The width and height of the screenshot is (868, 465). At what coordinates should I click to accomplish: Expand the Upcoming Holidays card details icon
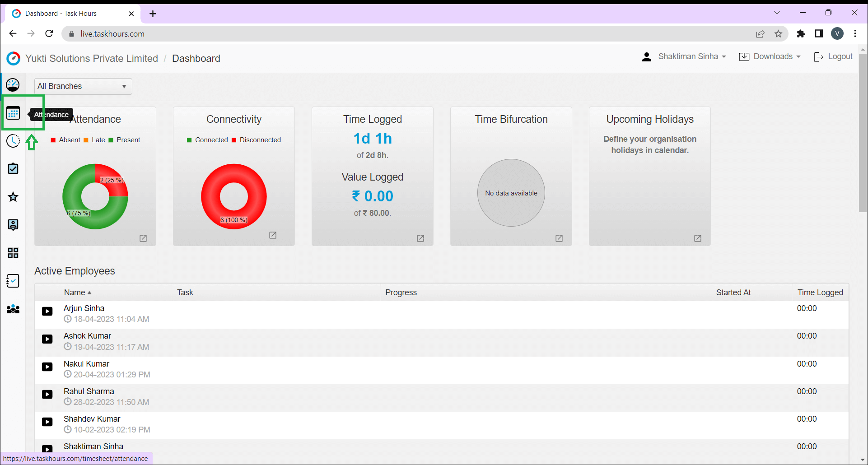[698, 238]
